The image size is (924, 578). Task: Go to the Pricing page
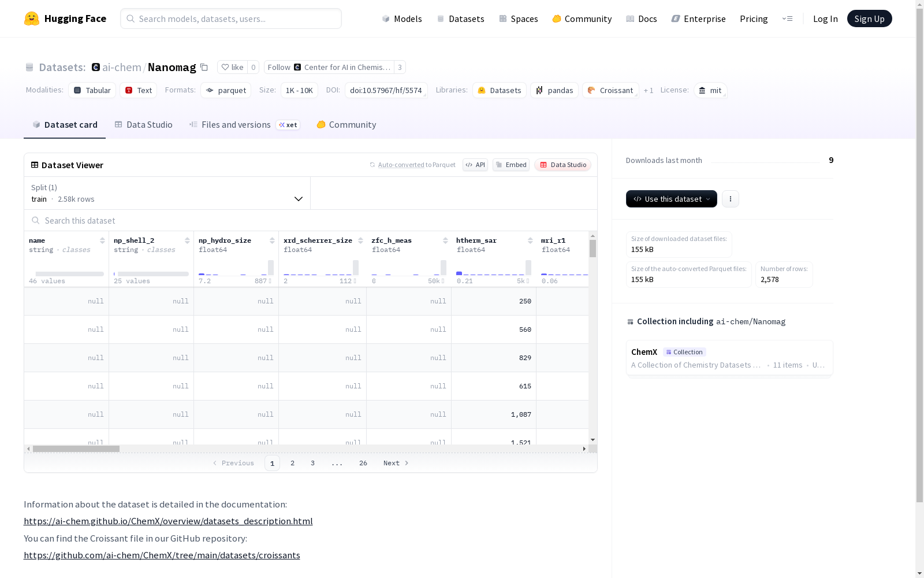coord(754,18)
